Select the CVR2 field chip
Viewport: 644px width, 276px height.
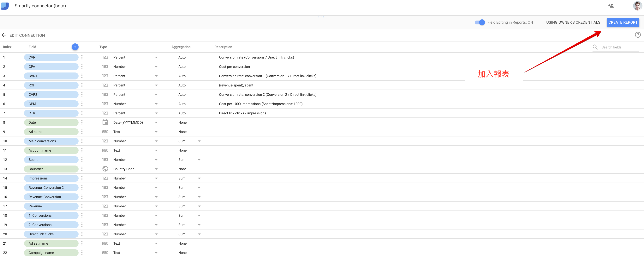[x=51, y=94]
